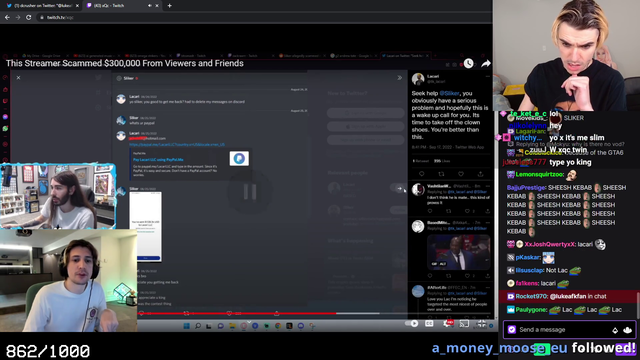Go back using the browser back arrow
Viewport: 640px width, 360px height.
7,18
